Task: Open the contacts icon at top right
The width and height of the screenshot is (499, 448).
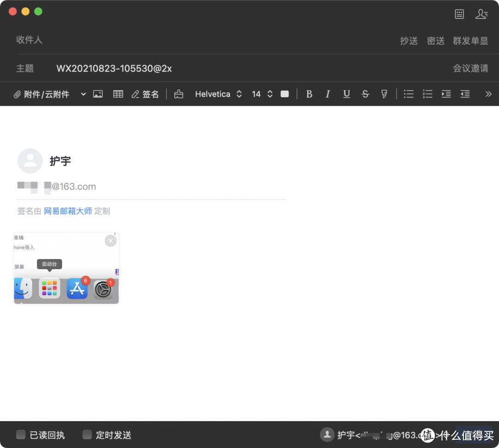Action: click(481, 14)
